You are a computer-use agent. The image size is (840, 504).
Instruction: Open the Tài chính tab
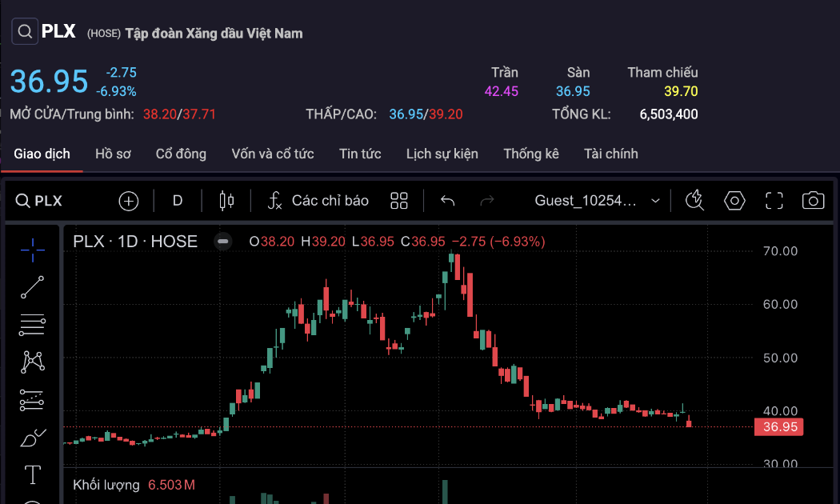click(x=611, y=154)
